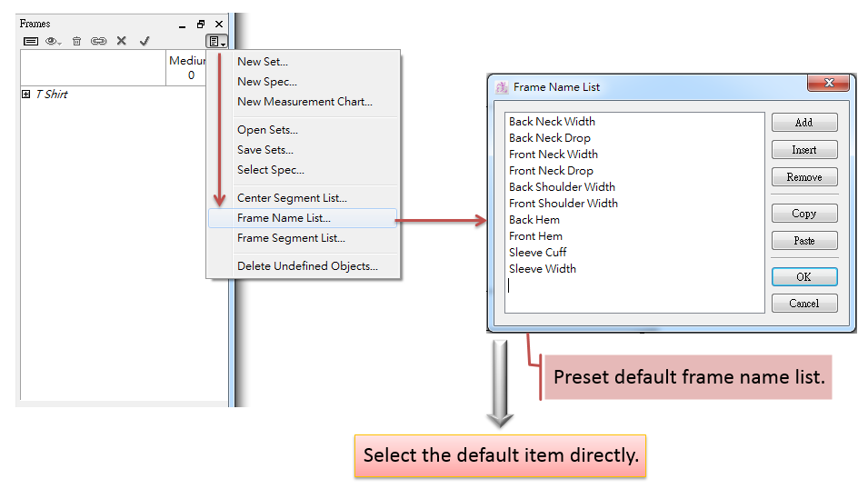Expand the T Shirt tree node
868x489 pixels.
tap(25, 95)
